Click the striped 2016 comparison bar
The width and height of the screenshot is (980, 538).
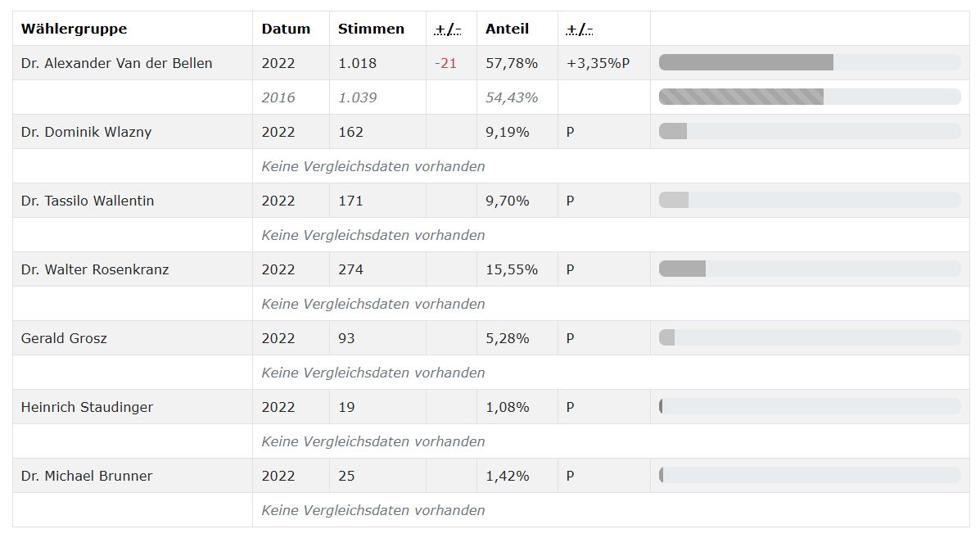(x=810, y=97)
